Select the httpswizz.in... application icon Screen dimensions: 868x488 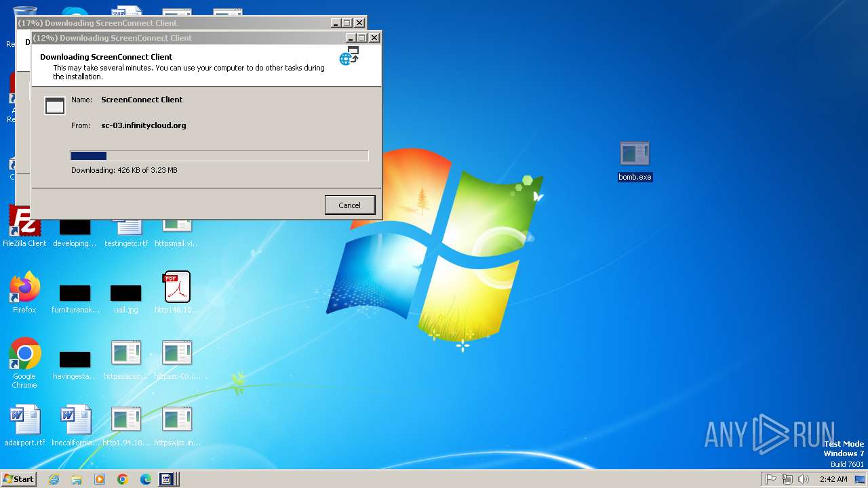(177, 426)
